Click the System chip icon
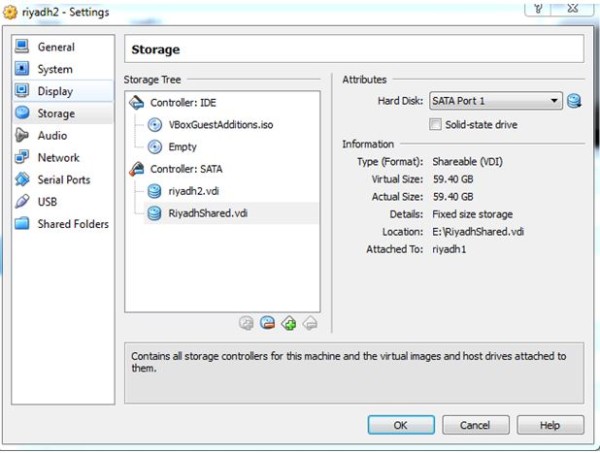 point(22,68)
